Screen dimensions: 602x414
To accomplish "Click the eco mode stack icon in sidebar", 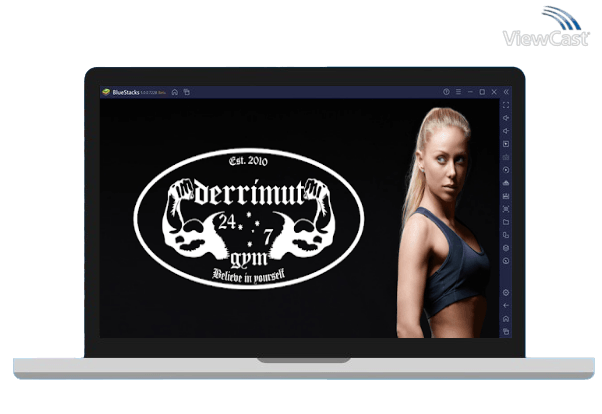I will (506, 248).
